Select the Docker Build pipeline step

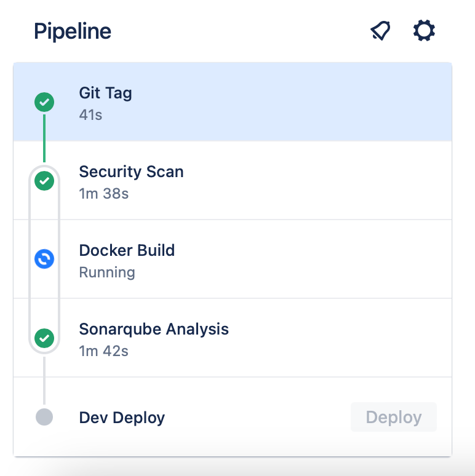pyautogui.click(x=233, y=259)
